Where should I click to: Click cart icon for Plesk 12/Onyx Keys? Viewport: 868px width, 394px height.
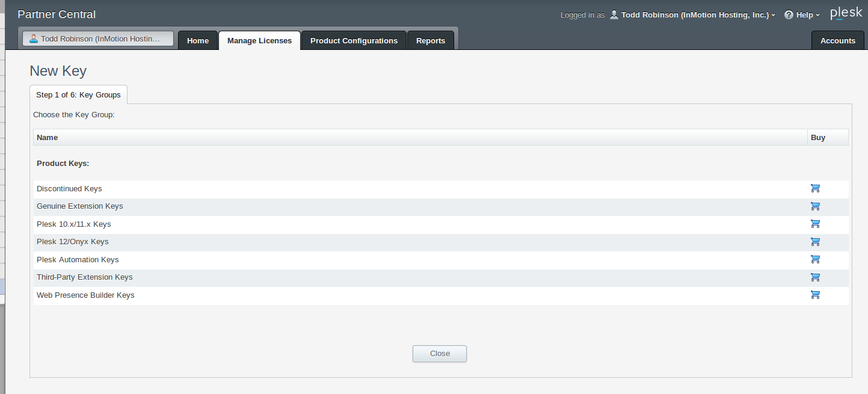[815, 242]
